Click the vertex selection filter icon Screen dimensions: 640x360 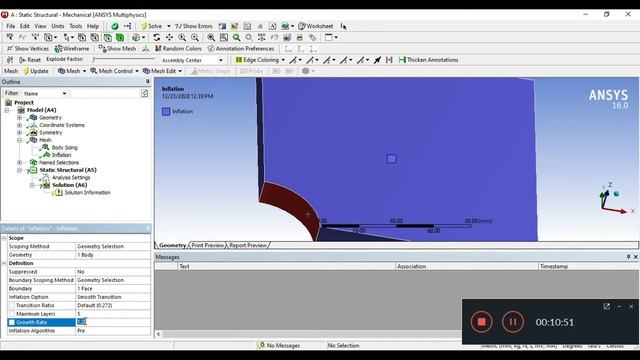coord(82,37)
